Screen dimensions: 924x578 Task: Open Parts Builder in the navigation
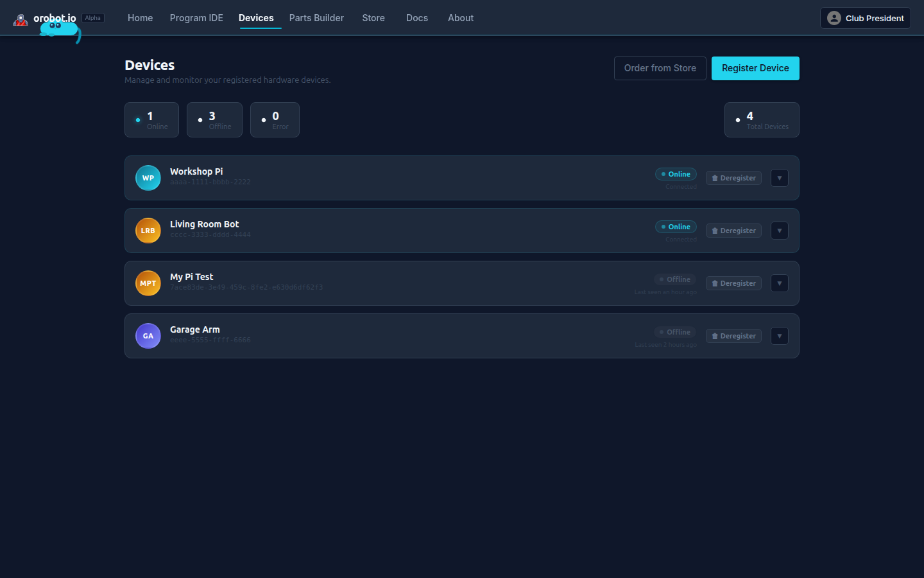point(316,18)
